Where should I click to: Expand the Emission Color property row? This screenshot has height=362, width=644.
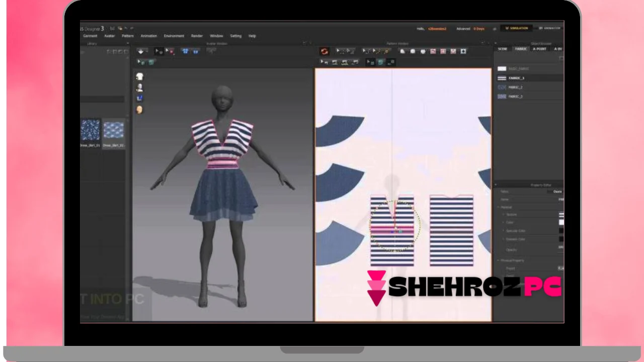(x=503, y=239)
